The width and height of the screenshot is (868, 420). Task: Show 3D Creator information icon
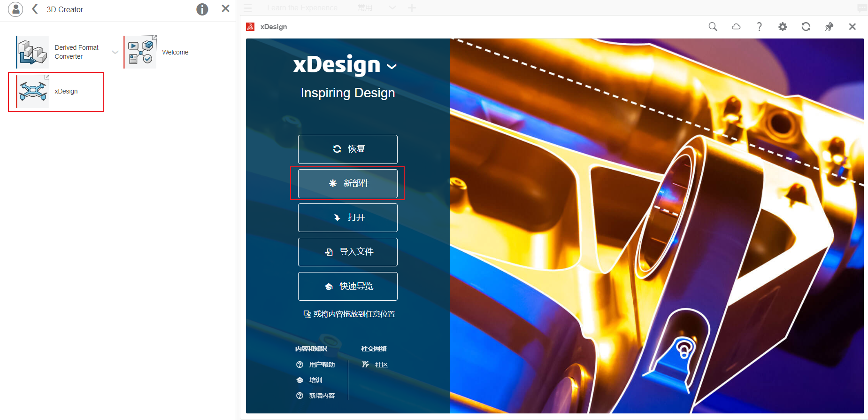(x=202, y=9)
